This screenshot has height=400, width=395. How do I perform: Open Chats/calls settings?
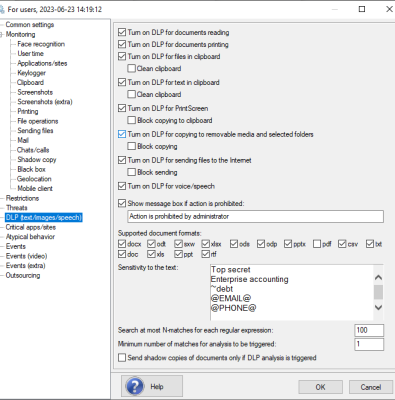click(33, 150)
